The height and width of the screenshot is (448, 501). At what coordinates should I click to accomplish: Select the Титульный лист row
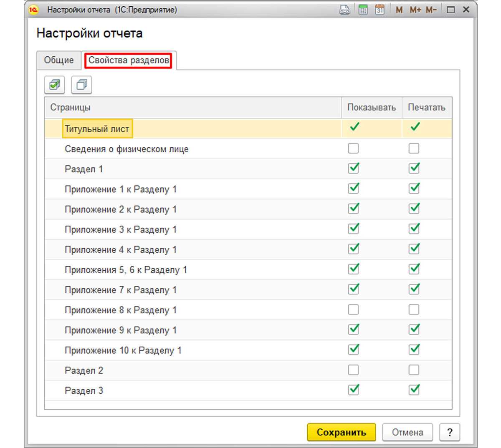pos(97,129)
